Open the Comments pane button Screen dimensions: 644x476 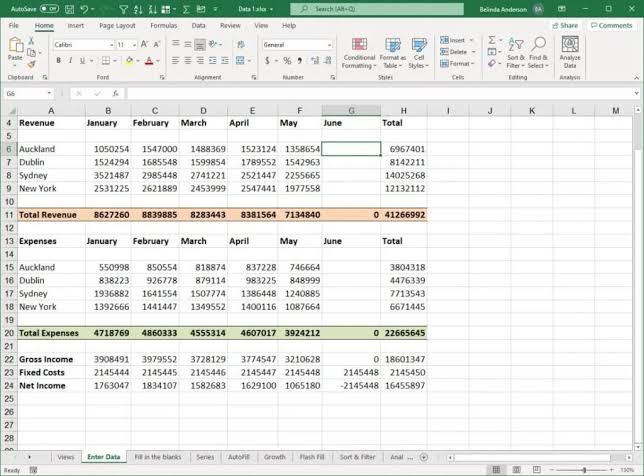coord(611,25)
